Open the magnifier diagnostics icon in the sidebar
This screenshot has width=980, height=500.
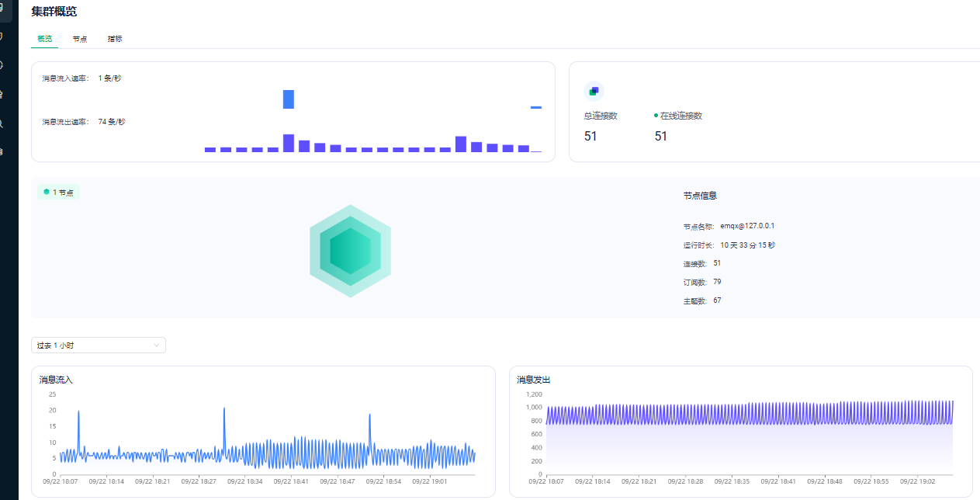[x=2, y=123]
